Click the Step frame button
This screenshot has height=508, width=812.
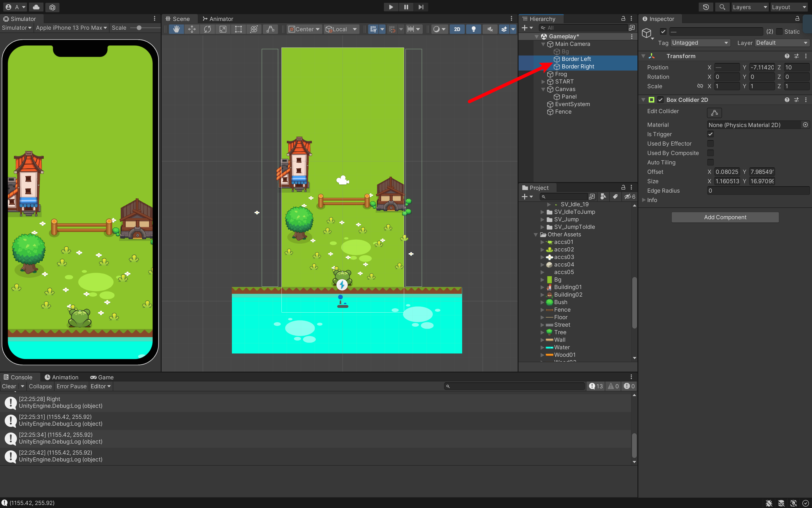click(421, 7)
